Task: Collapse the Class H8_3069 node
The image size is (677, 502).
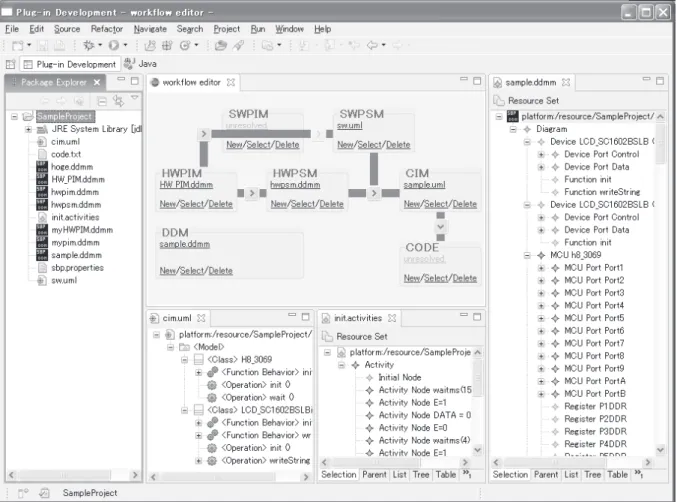Action: [x=184, y=360]
